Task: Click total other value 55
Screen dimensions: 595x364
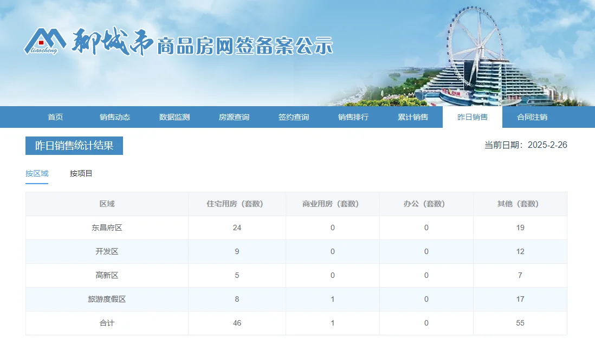Action: 520,323
